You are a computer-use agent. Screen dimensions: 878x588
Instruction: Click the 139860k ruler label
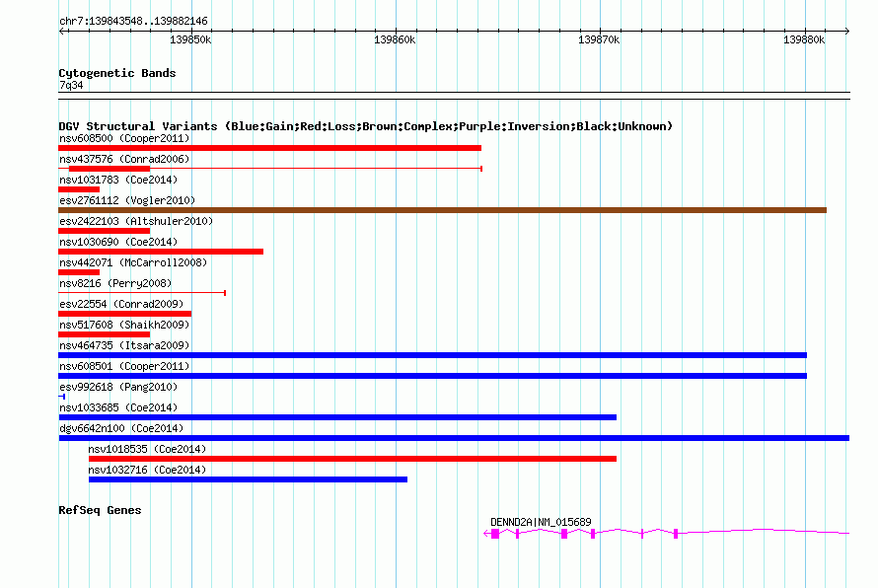pyautogui.click(x=395, y=39)
